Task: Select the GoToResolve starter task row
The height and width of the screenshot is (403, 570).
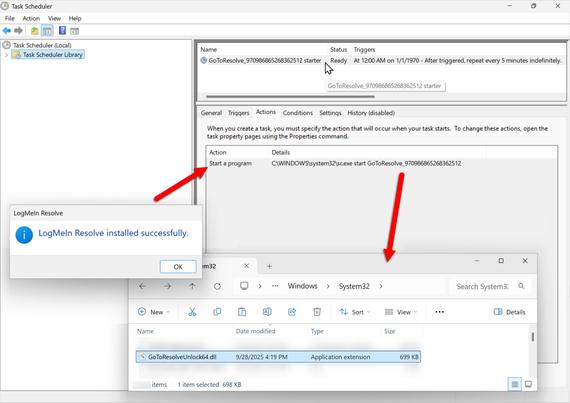Action: tap(381, 60)
